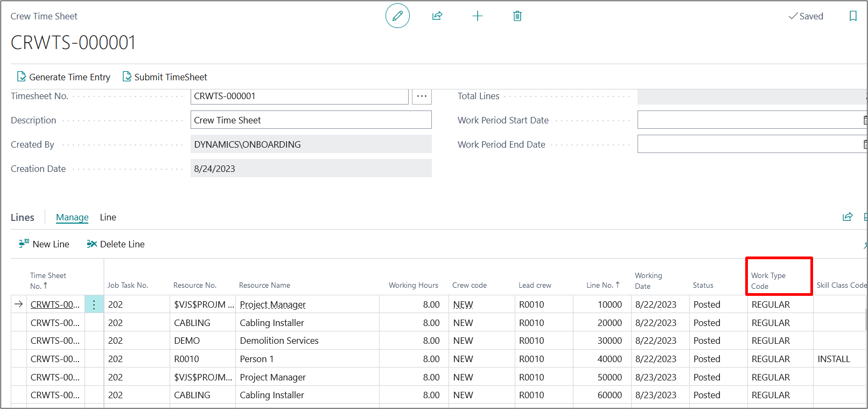
Task: Click the plus new record icon
Action: pyautogui.click(x=478, y=16)
